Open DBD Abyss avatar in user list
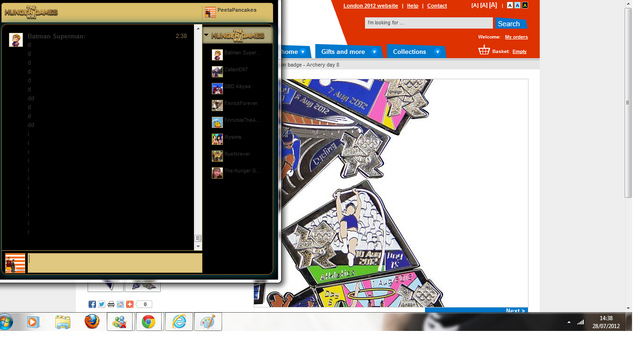This screenshot has height=360, width=640. [x=217, y=89]
